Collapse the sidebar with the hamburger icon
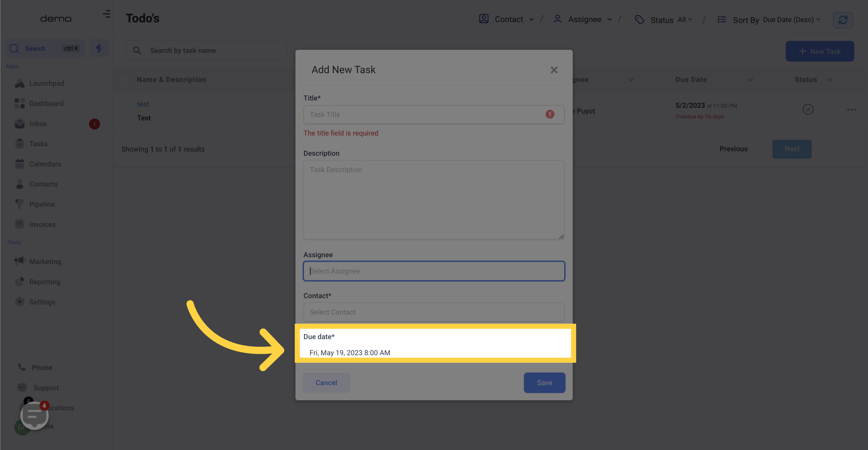The image size is (868, 450). point(107,14)
